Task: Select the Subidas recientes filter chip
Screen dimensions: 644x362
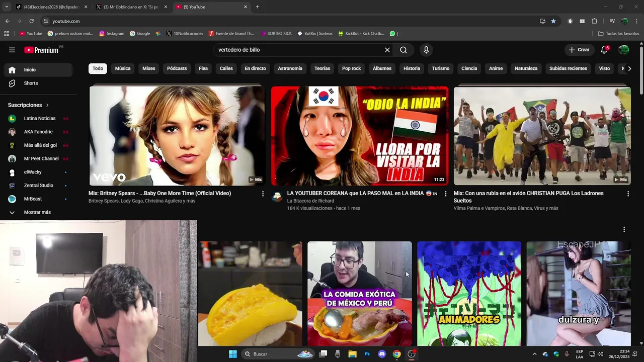Action: 568,68
